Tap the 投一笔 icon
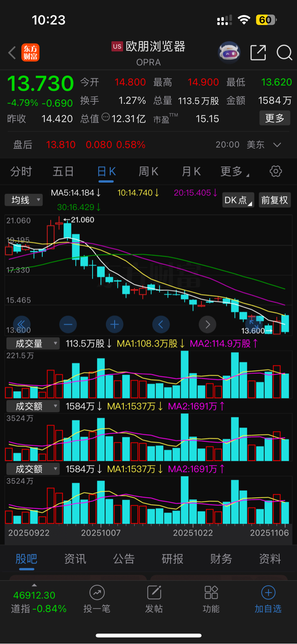 pyautogui.click(x=97, y=592)
